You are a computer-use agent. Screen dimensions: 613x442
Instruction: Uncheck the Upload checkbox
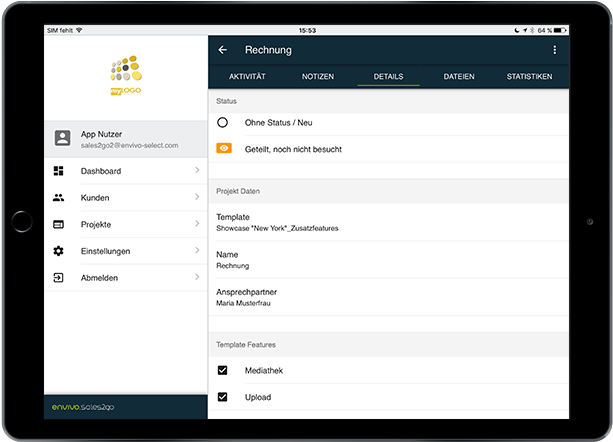pyautogui.click(x=222, y=397)
